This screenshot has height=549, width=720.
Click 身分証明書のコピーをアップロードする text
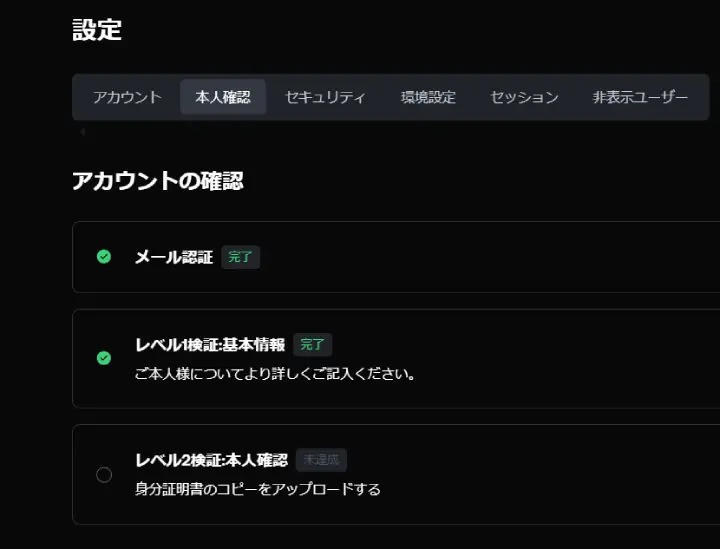pyautogui.click(x=258, y=489)
